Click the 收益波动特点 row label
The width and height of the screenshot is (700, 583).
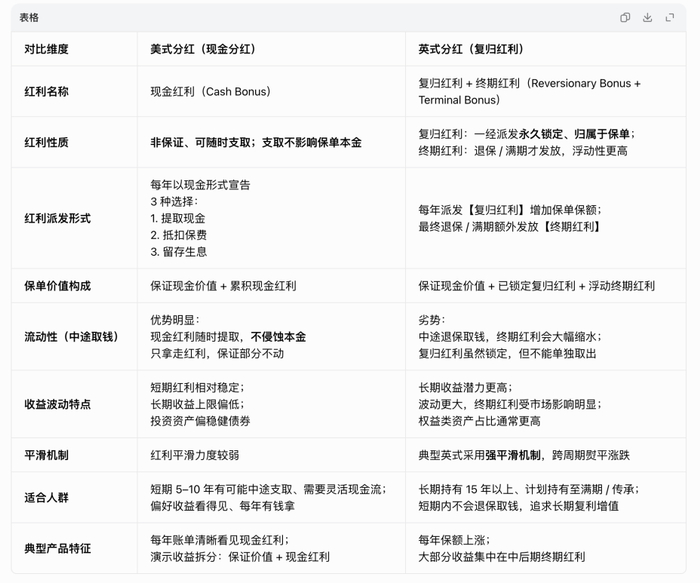(x=58, y=404)
